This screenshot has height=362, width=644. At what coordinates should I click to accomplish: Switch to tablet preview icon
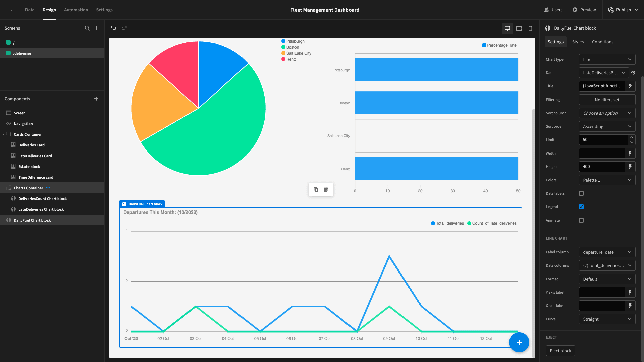519,28
